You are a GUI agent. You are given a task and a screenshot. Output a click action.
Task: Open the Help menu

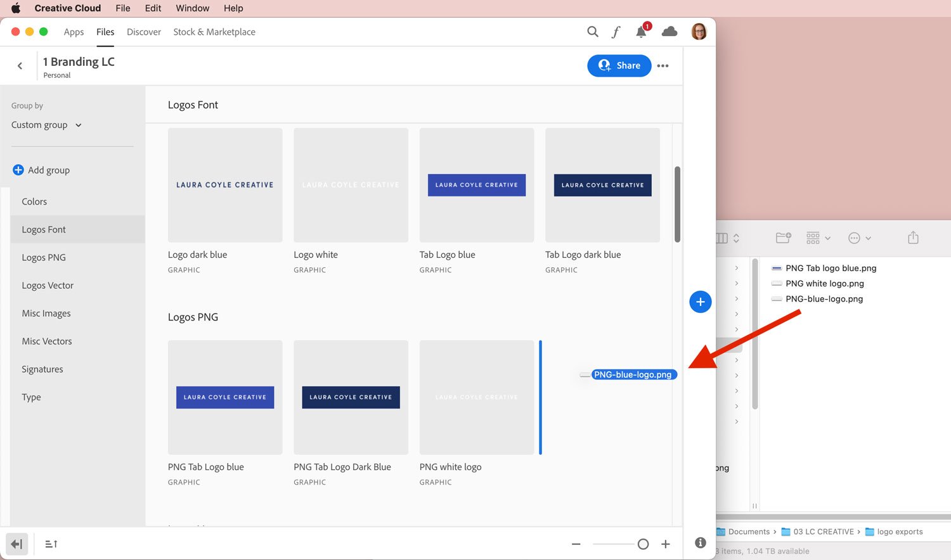[233, 8]
